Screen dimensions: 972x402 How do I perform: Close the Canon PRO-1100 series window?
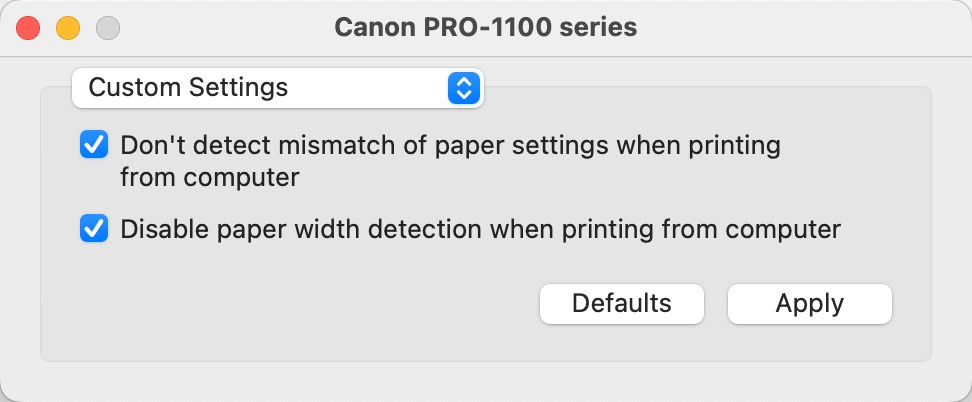(28, 27)
